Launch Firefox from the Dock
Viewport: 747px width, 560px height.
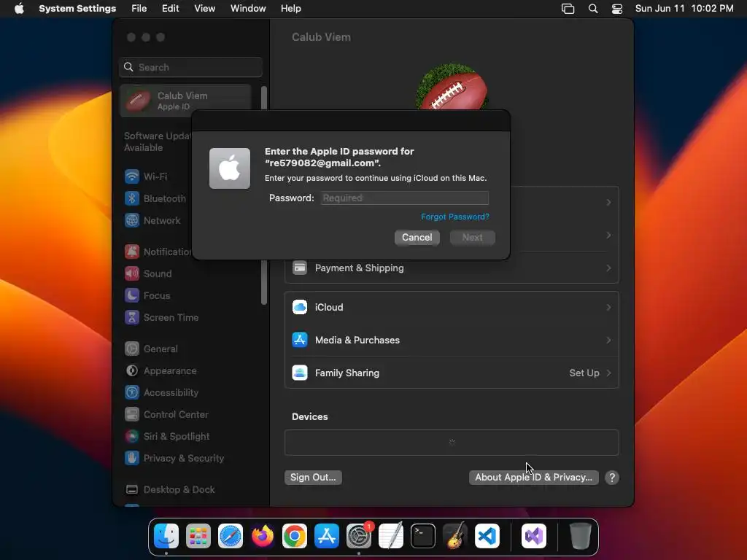coord(263,536)
